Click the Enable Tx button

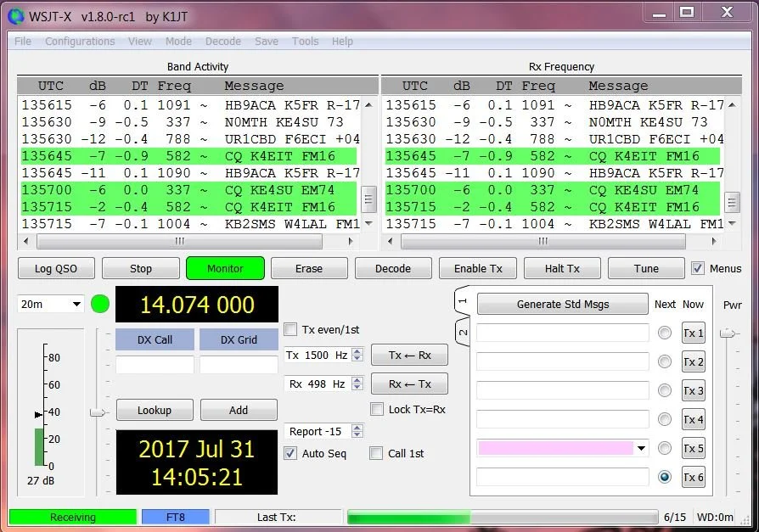[x=478, y=268]
